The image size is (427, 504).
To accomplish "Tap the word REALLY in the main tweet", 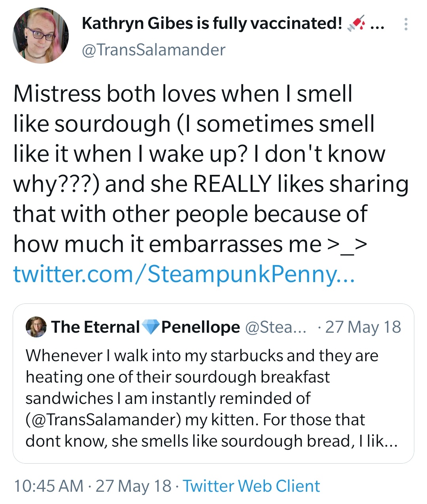I will click(x=232, y=184).
